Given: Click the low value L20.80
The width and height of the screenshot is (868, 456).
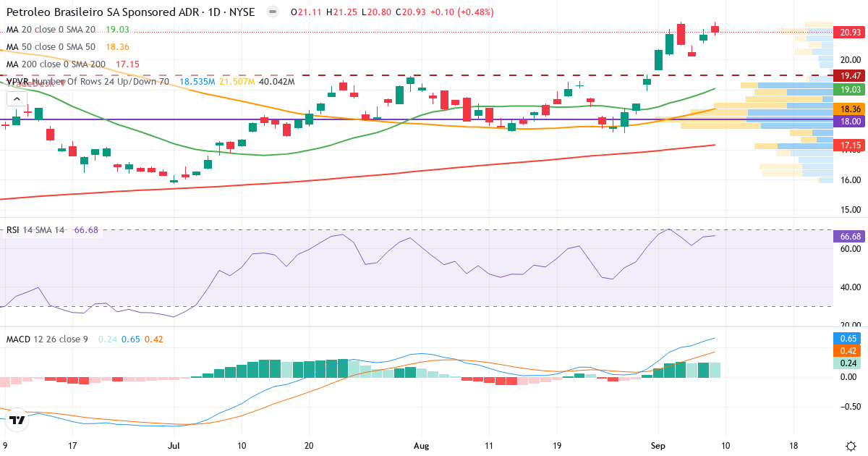Looking at the screenshot, I should (x=376, y=12).
